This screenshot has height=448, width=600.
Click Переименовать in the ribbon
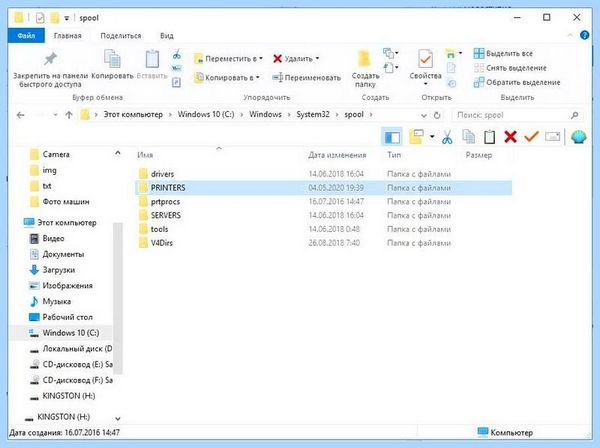click(x=307, y=78)
